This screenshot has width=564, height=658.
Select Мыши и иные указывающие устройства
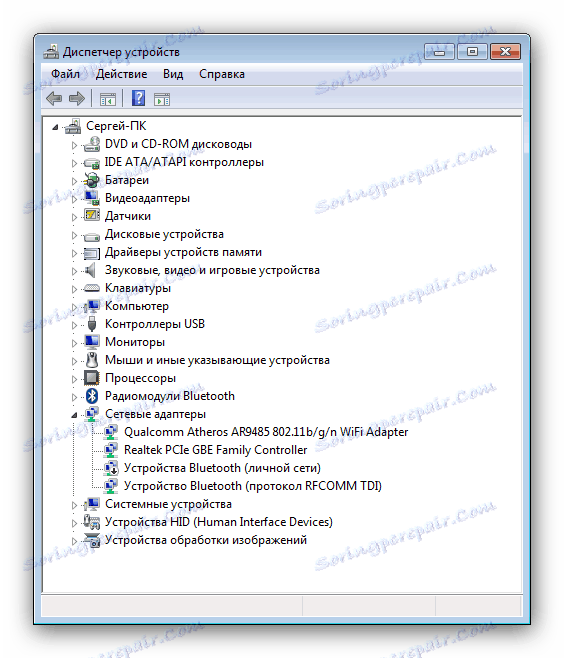[217, 360]
